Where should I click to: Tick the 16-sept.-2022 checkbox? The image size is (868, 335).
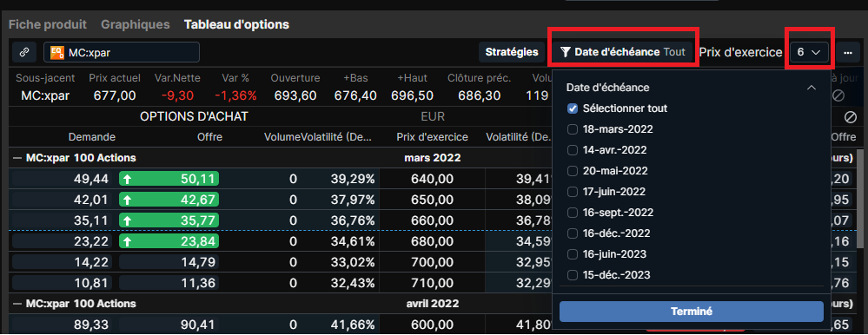point(573,213)
